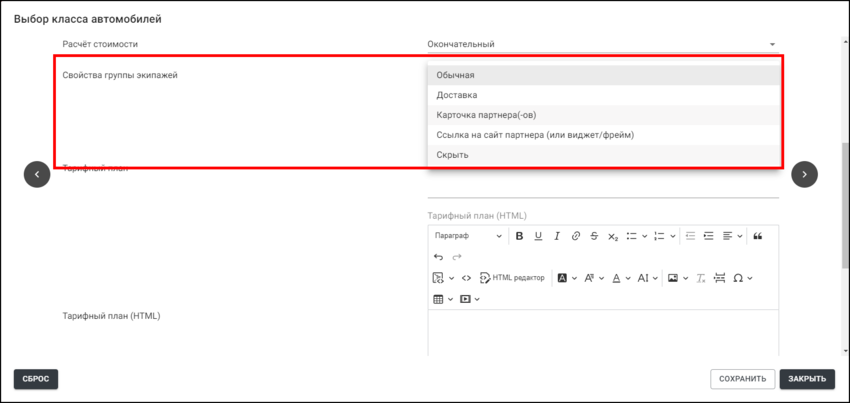The width and height of the screenshot is (850, 403).
Task: Click the СОХРАНИТЬ button
Action: tap(742, 379)
